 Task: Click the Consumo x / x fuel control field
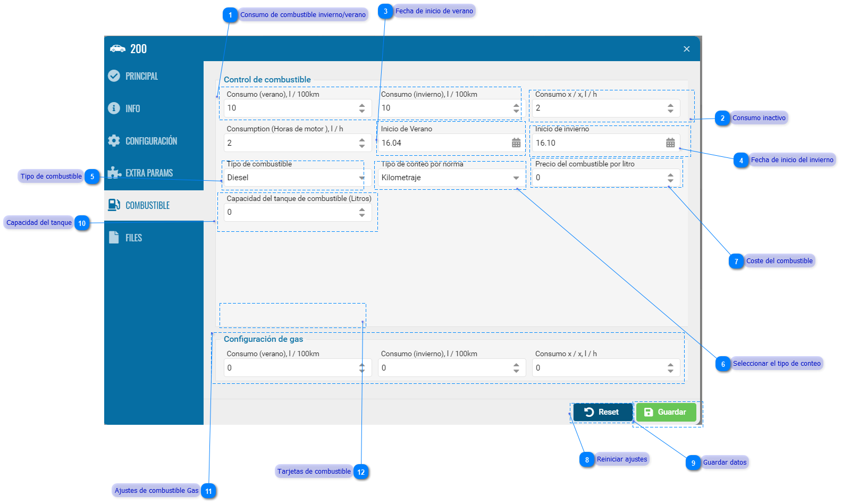pyautogui.click(x=606, y=108)
